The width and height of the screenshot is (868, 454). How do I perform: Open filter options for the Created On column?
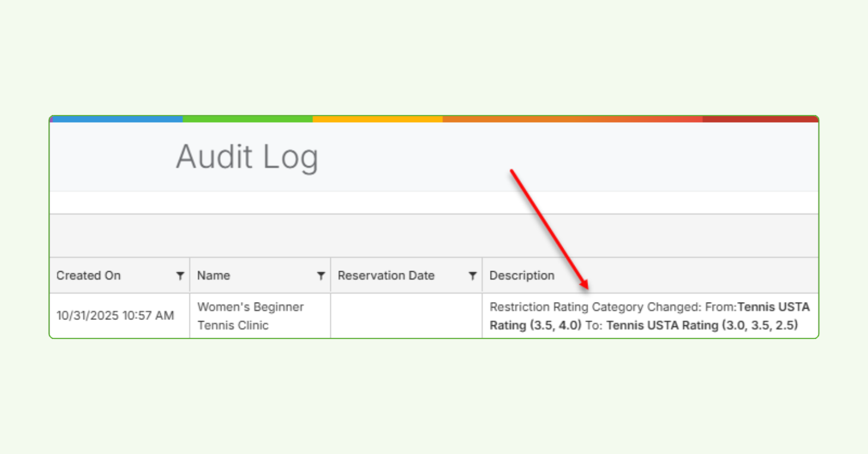coord(181,275)
